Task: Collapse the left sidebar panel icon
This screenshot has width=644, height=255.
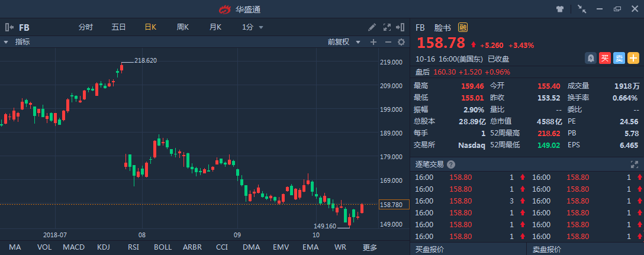Action: 9,28
